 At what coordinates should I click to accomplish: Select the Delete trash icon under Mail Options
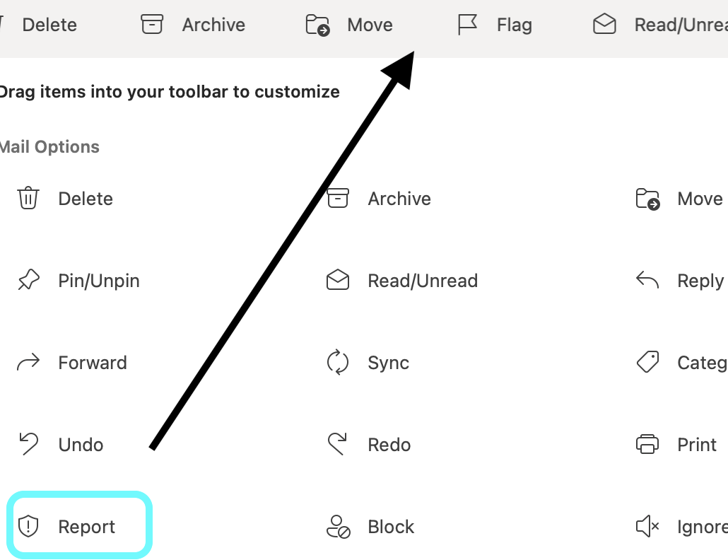point(28,199)
